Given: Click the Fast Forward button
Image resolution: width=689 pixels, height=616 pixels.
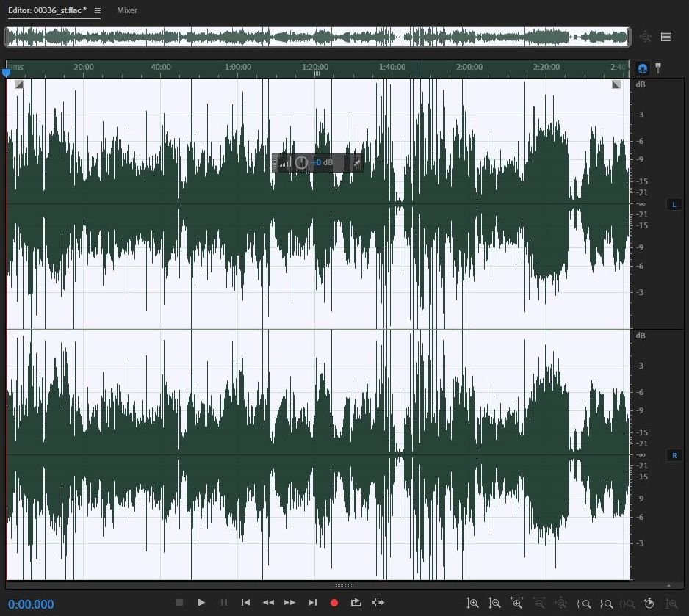Looking at the screenshot, I should 290,603.
